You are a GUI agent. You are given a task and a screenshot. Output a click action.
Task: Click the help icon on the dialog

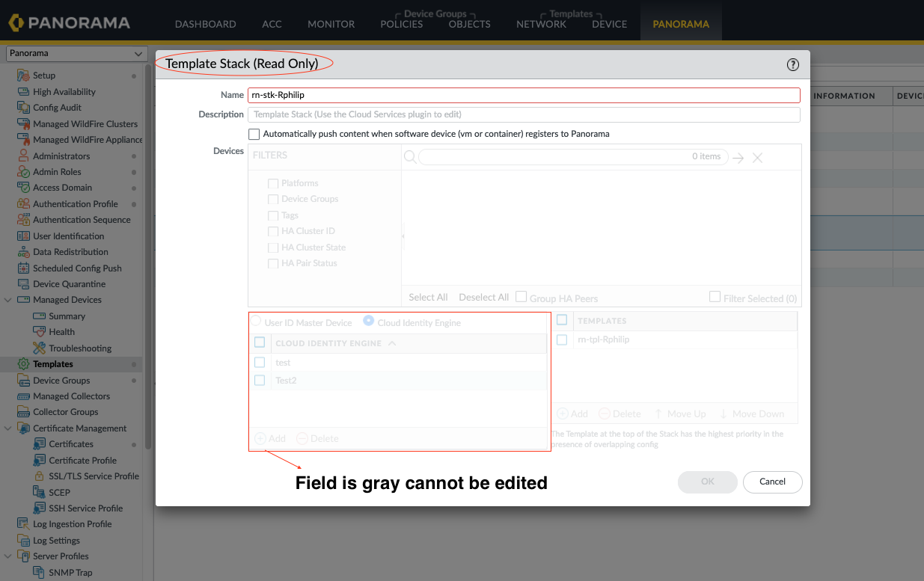coord(792,64)
